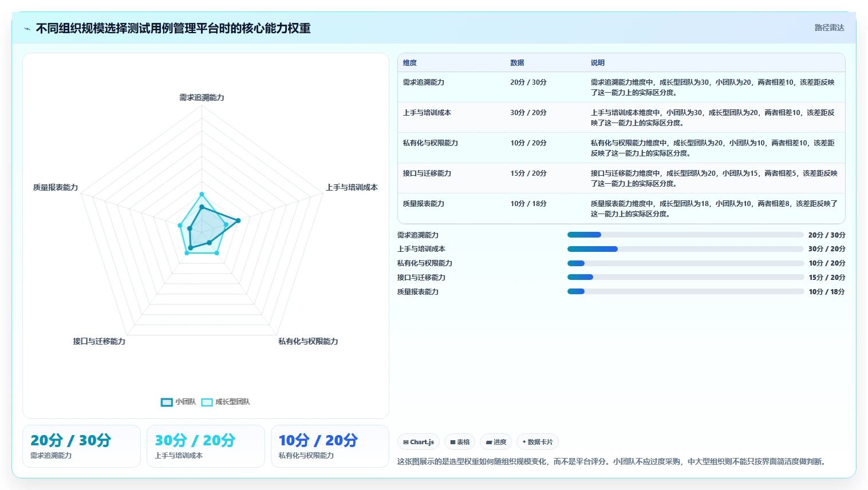
Task: Click the 路径雷达 label in header
Action: tap(829, 27)
